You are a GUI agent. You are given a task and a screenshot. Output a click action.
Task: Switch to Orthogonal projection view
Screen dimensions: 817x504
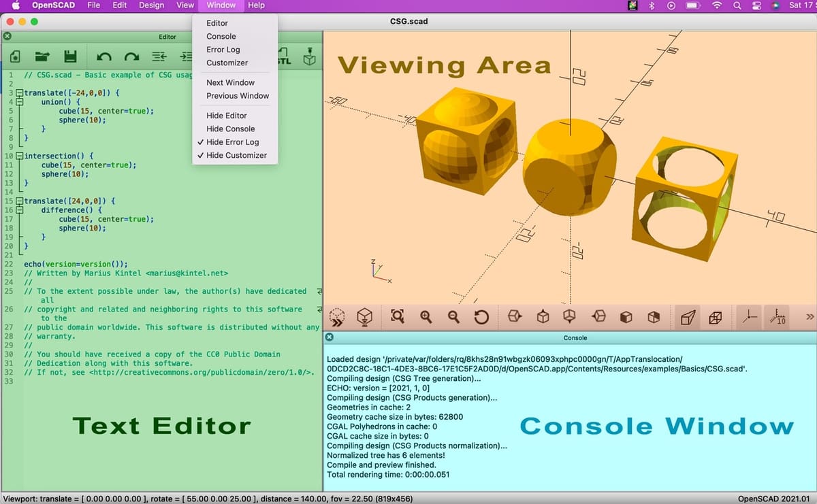pyautogui.click(x=716, y=317)
